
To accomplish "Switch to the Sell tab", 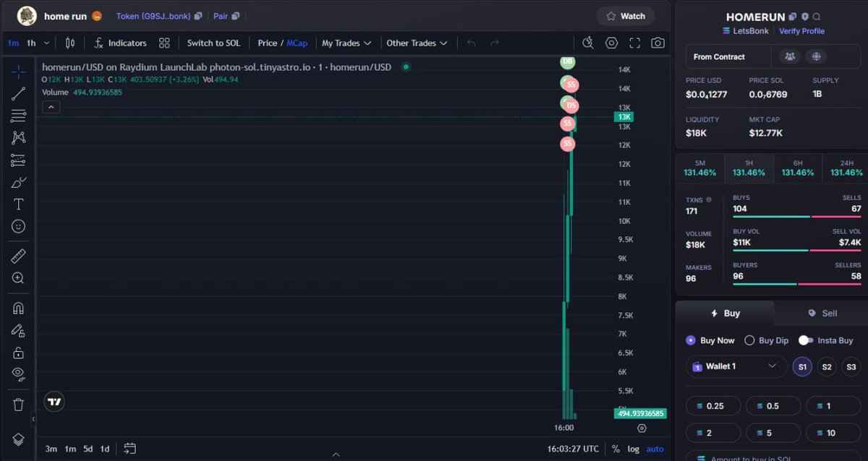I will click(x=822, y=314).
